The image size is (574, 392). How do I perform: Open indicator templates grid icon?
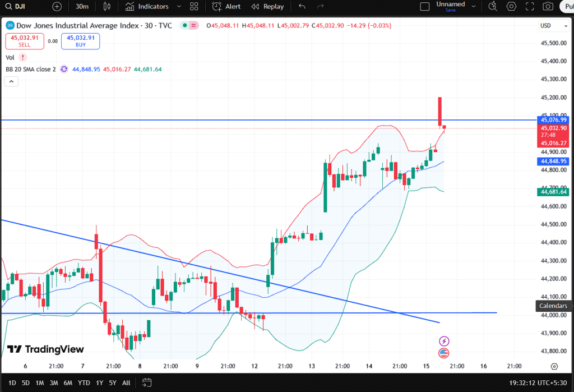[194, 7]
